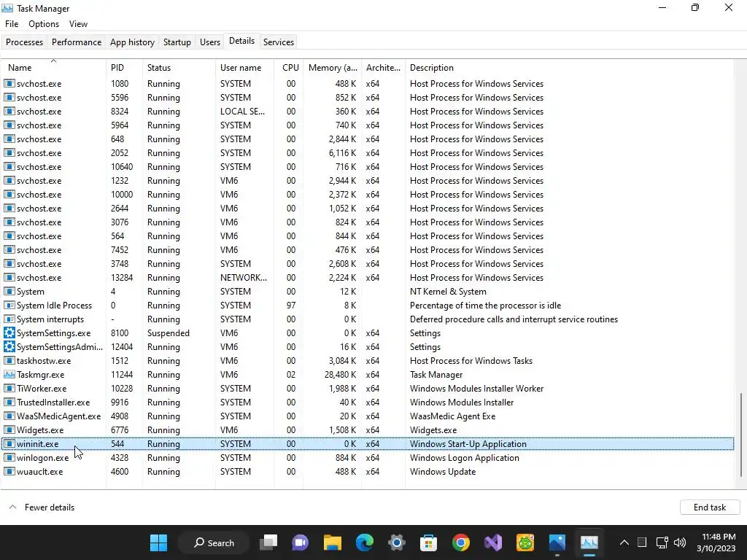The width and height of the screenshot is (747, 560).
Task: Open the Chat app in taskbar
Action: 300,542
